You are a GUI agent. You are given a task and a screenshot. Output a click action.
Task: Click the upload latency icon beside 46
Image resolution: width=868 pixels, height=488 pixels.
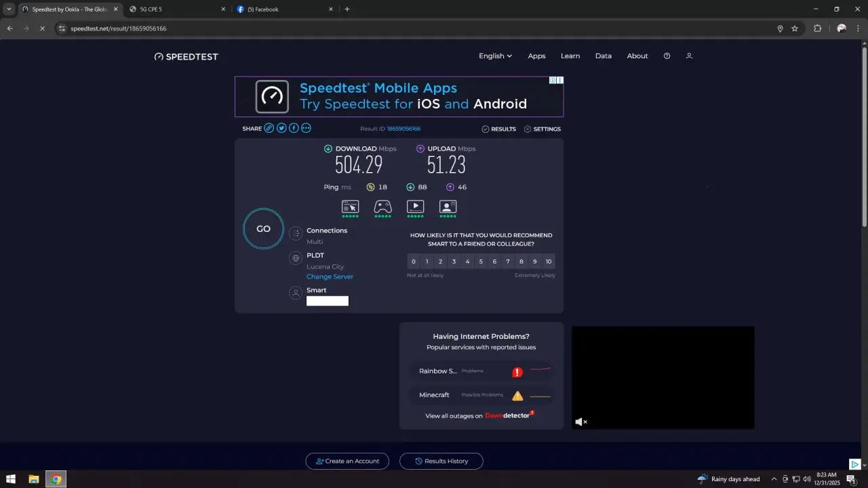[x=450, y=187]
